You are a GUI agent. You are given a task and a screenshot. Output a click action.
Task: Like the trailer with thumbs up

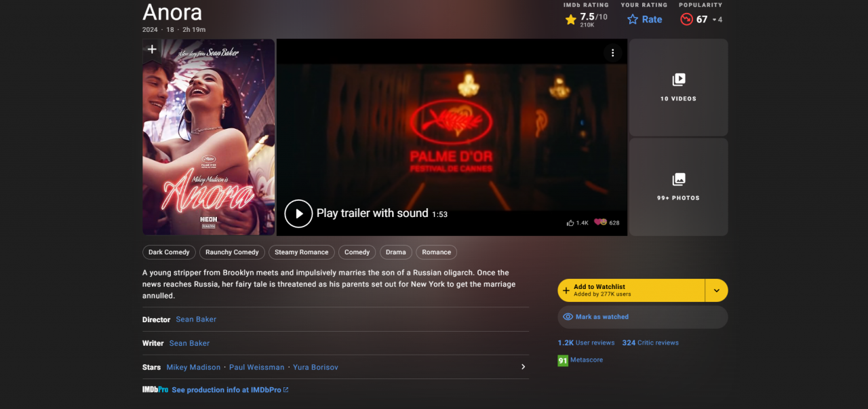(577, 222)
